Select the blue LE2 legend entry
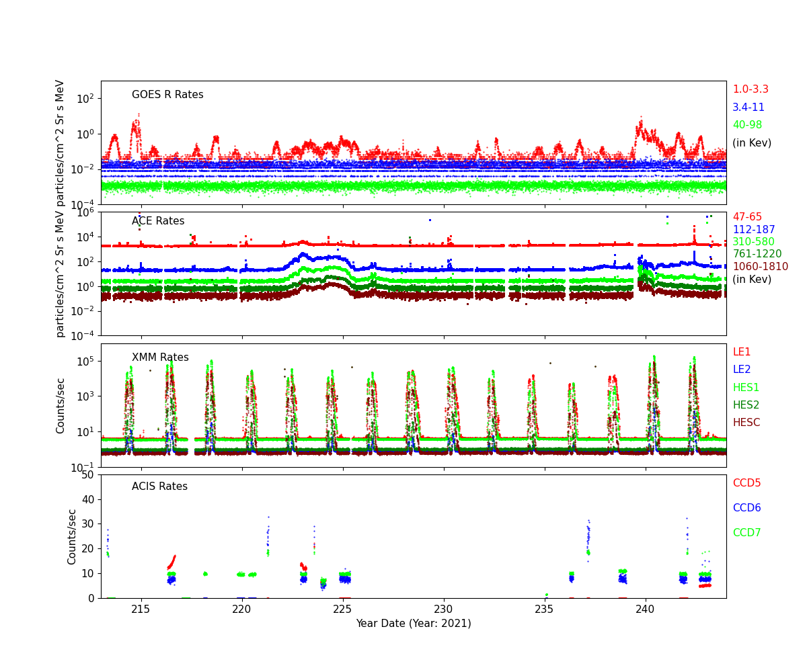807x672 pixels. pyautogui.click(x=741, y=370)
